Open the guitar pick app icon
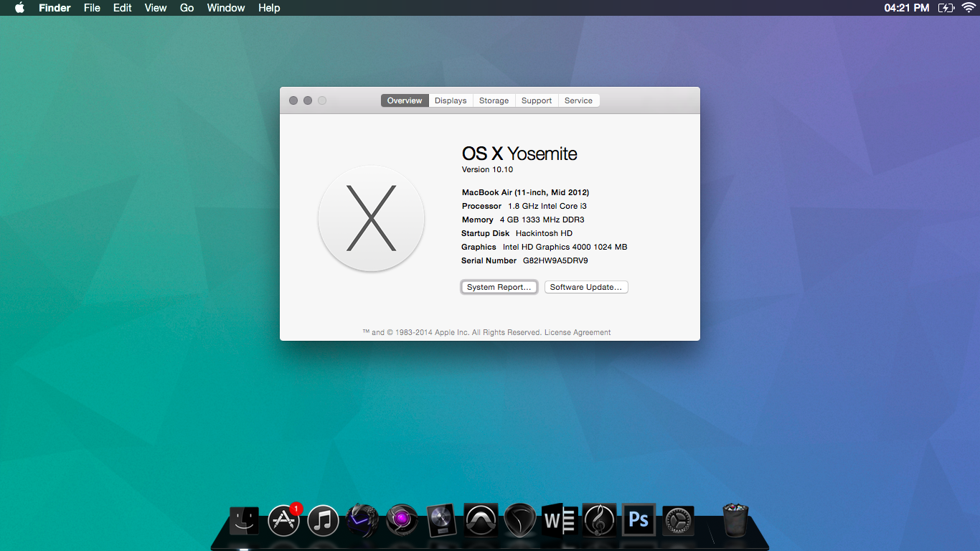The width and height of the screenshot is (980, 551). [520, 521]
